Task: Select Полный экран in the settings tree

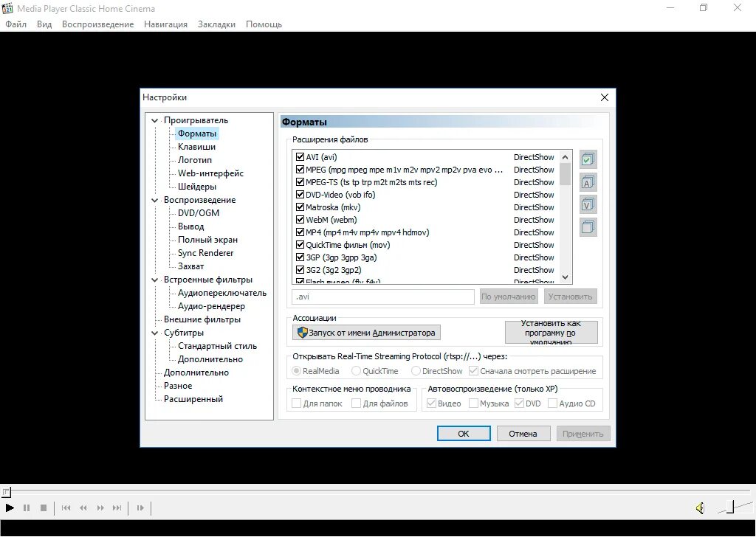Action: point(207,240)
